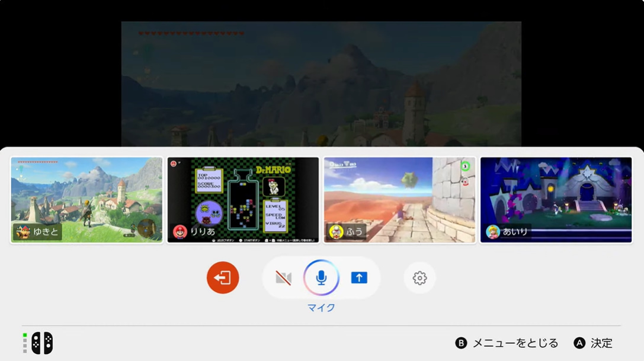Click the Joy-Con controller icon
The image size is (644, 361).
click(42, 343)
